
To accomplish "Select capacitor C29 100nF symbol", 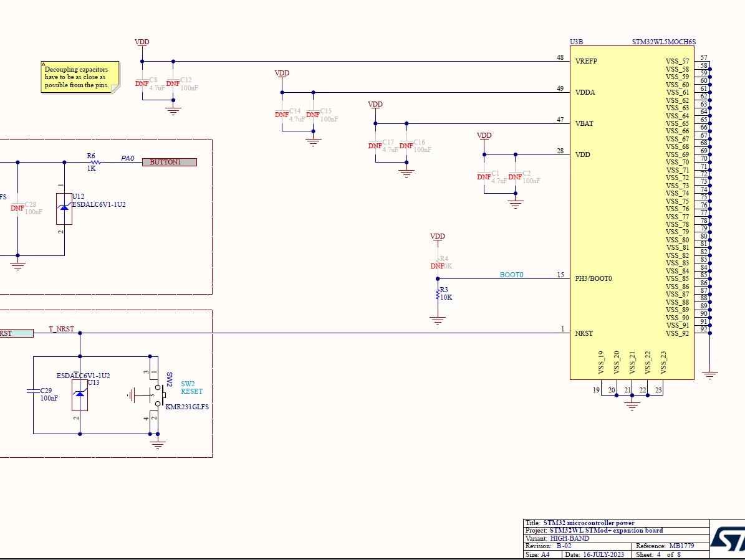I will 33,391.
